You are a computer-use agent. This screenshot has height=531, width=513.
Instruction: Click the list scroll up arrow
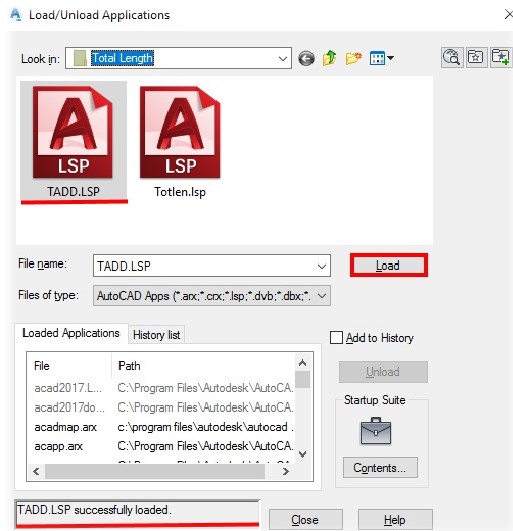[302, 363]
